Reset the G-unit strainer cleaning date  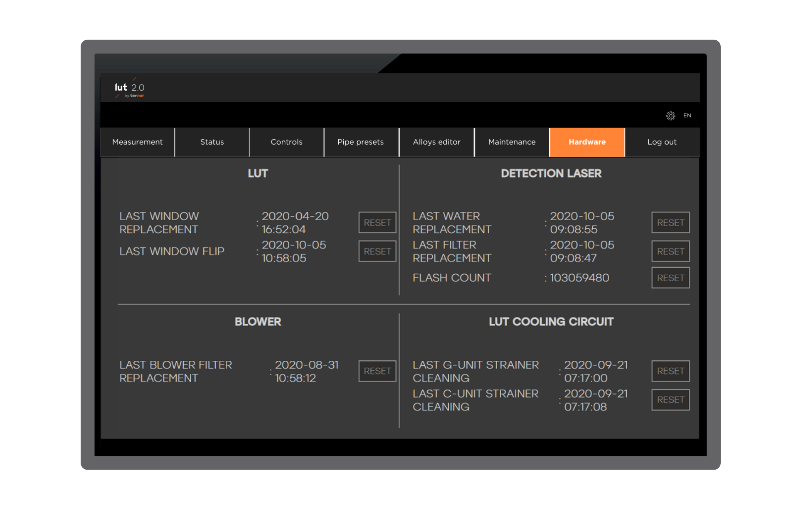tap(670, 371)
